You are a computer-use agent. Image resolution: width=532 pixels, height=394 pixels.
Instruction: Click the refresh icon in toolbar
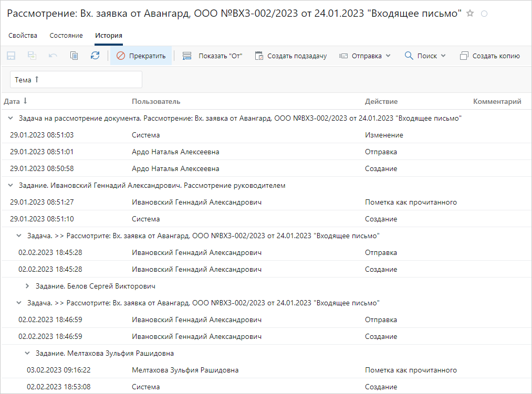click(x=95, y=56)
